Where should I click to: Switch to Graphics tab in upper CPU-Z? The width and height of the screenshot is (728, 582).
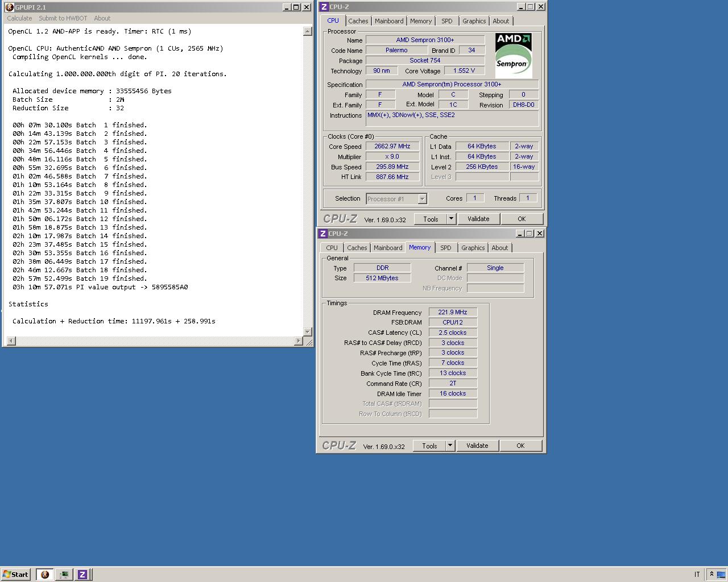point(474,21)
